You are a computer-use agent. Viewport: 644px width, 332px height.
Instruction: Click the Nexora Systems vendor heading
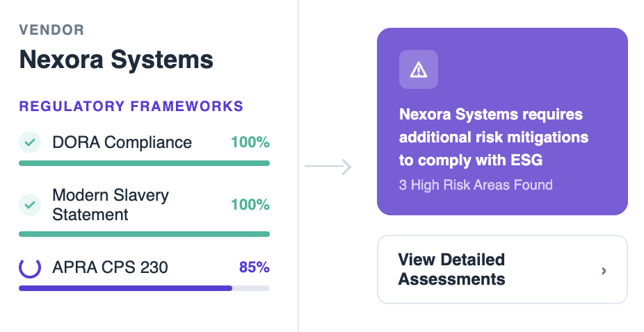tap(116, 60)
